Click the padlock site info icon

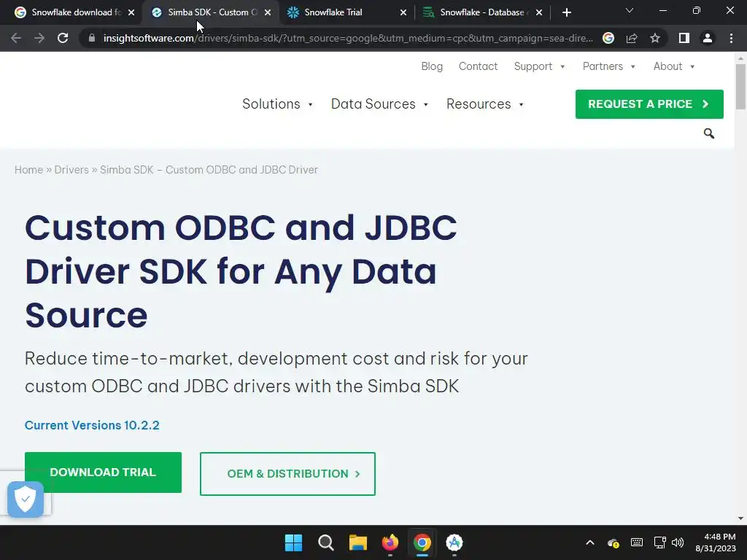click(92, 38)
